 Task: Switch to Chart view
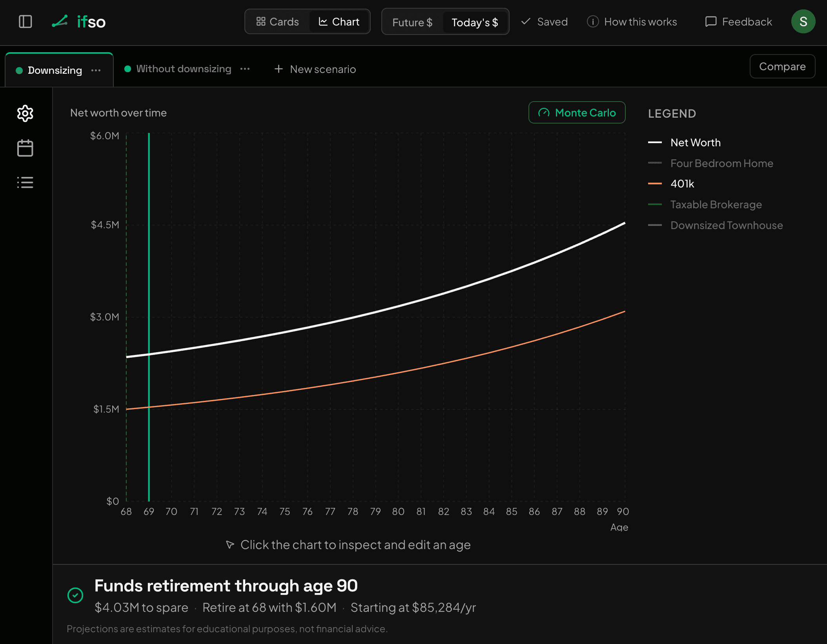point(339,22)
